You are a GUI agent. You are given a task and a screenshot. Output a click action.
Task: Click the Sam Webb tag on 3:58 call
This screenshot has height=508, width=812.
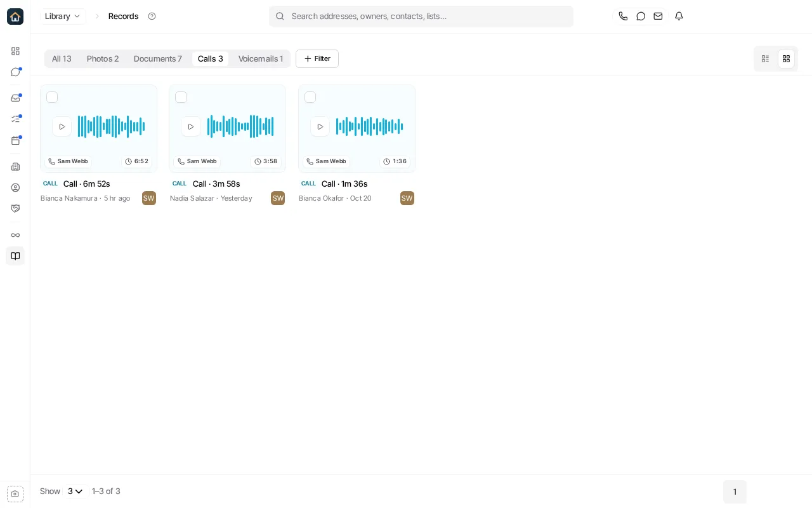[x=197, y=161]
